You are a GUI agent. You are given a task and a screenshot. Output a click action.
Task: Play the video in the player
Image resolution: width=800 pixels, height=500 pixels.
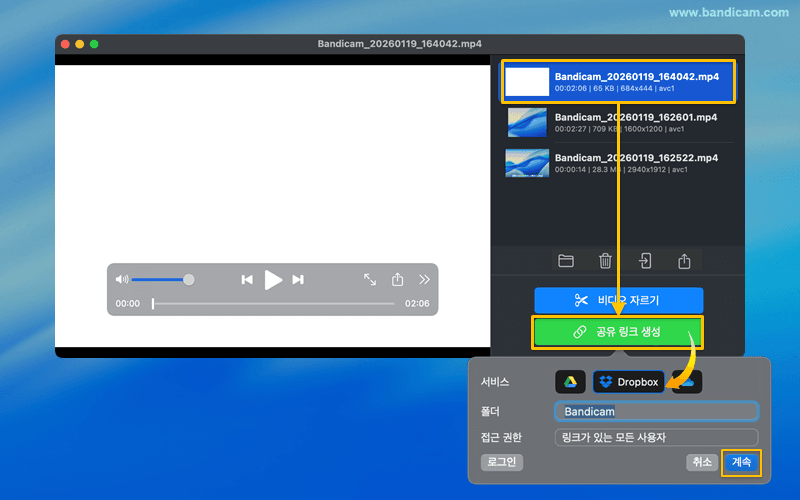point(273,280)
